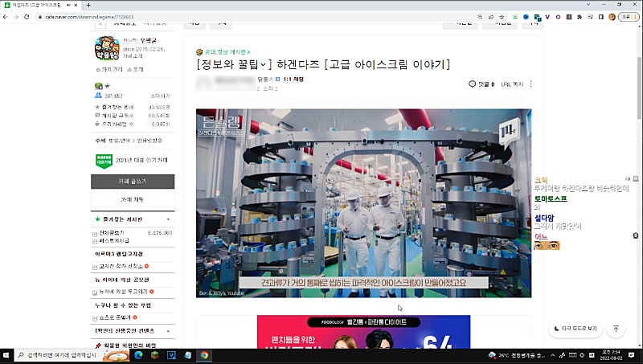Viewport: 643px width, 364px height.
Task: Open the 쇼츠로 돈벌기 board
Action: (x=115, y=317)
